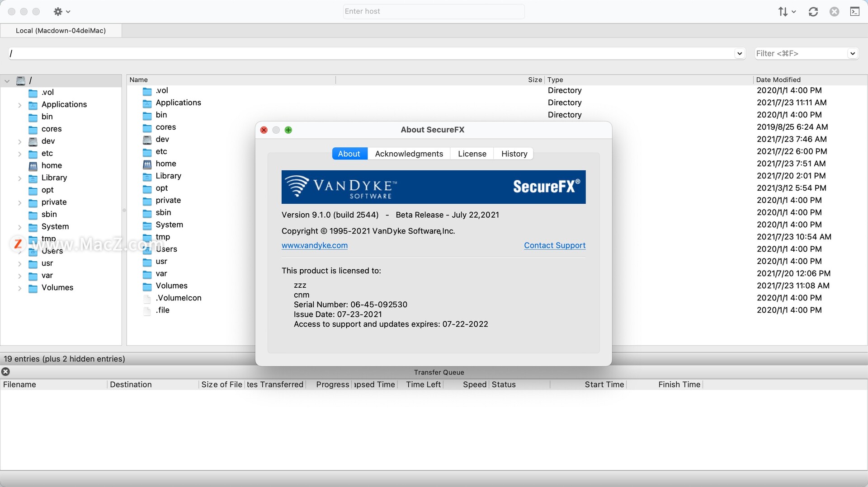This screenshot has width=868, height=487.
Task: Select the Local (Macdown-04deiMac) session tab
Action: (x=61, y=30)
